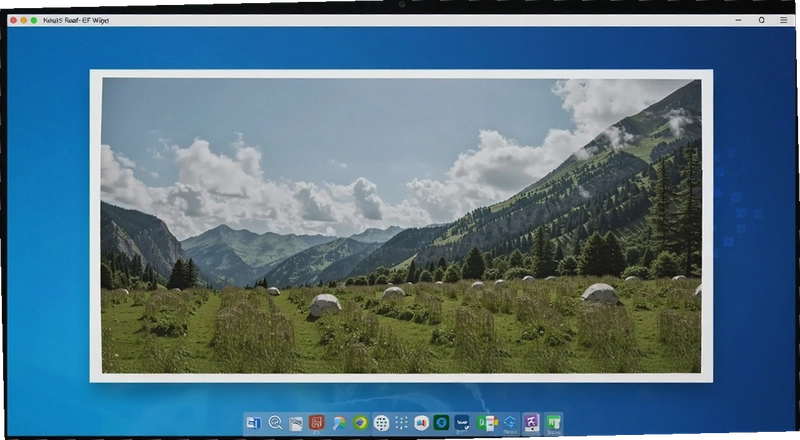
Task: Launch the red square app icon
Action: (x=317, y=423)
